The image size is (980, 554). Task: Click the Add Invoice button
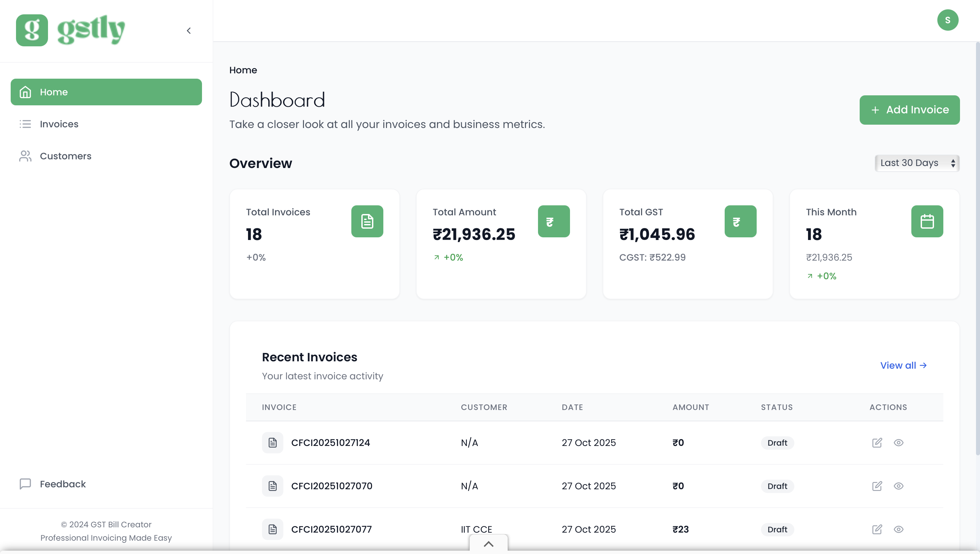point(910,110)
